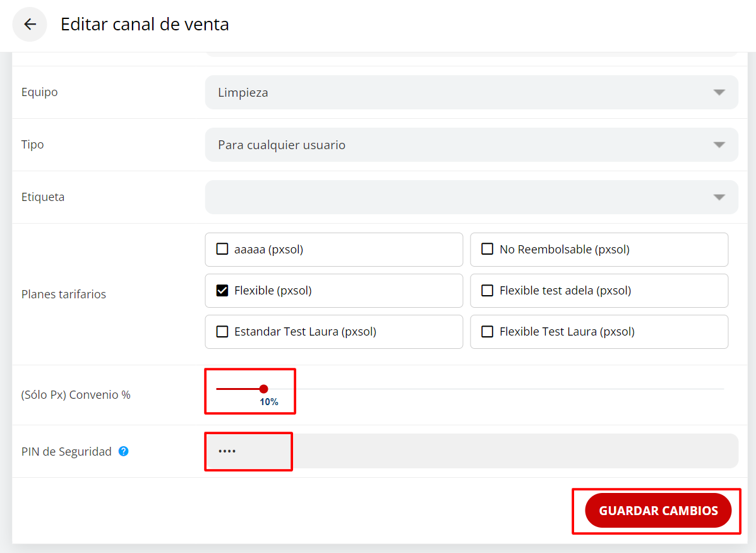Tick the No Reembolsable (pxsol) checkbox

[488, 249]
